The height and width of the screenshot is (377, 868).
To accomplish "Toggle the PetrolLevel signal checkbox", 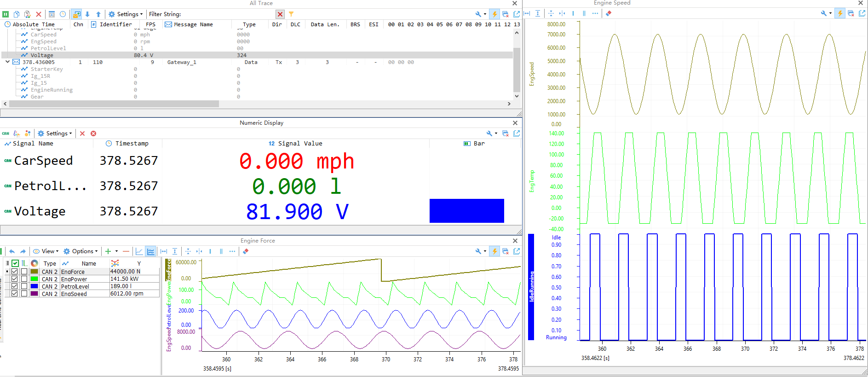I will coord(15,286).
